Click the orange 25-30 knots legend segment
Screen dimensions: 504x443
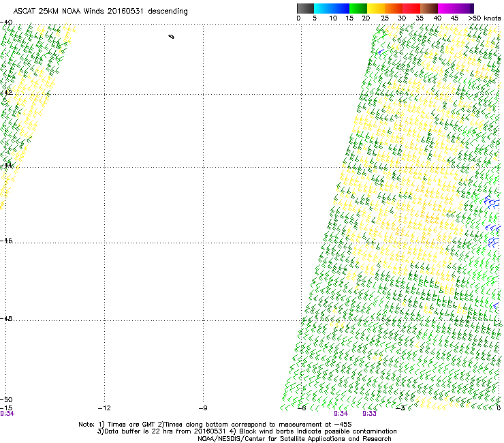pyautogui.click(x=394, y=8)
